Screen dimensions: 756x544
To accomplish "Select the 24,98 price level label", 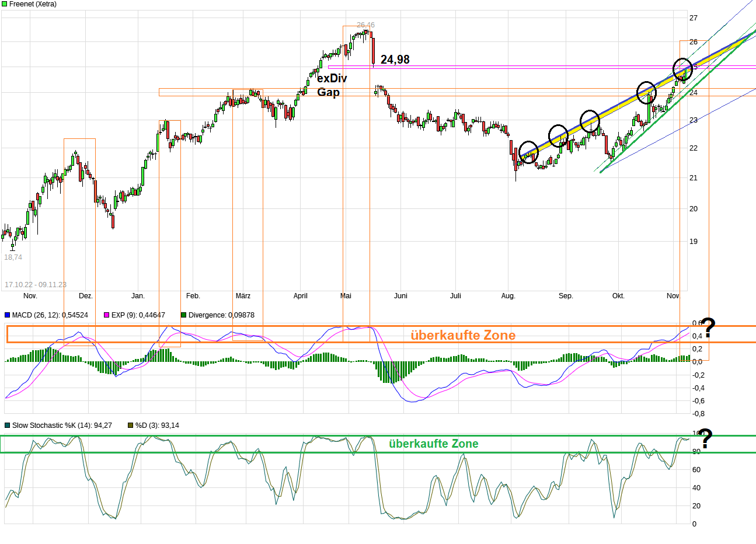I will click(x=395, y=60).
